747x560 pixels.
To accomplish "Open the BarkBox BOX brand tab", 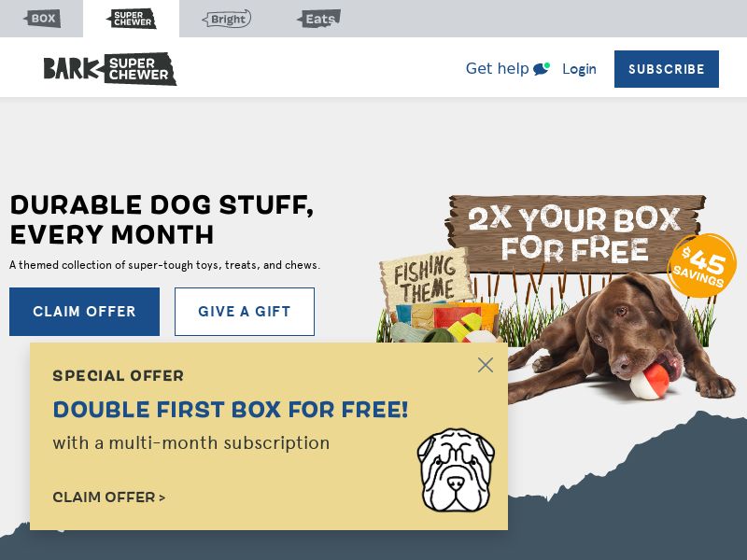I will [42, 19].
